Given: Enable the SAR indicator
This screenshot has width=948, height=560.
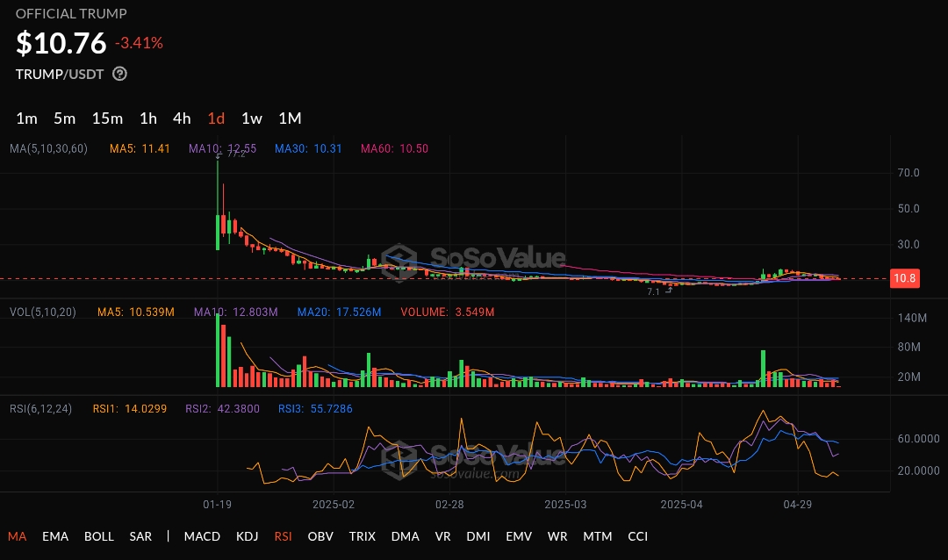Looking at the screenshot, I should pos(140,536).
